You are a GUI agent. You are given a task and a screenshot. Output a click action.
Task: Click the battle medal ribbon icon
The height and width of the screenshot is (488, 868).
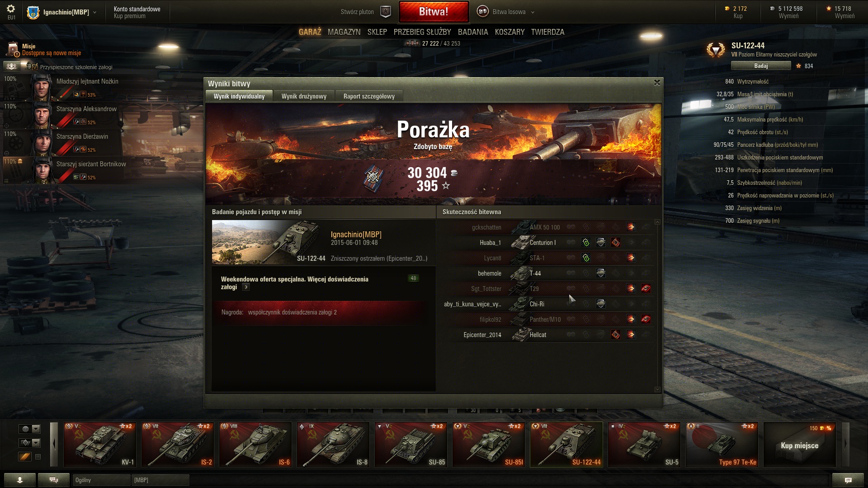pyautogui.click(x=374, y=178)
